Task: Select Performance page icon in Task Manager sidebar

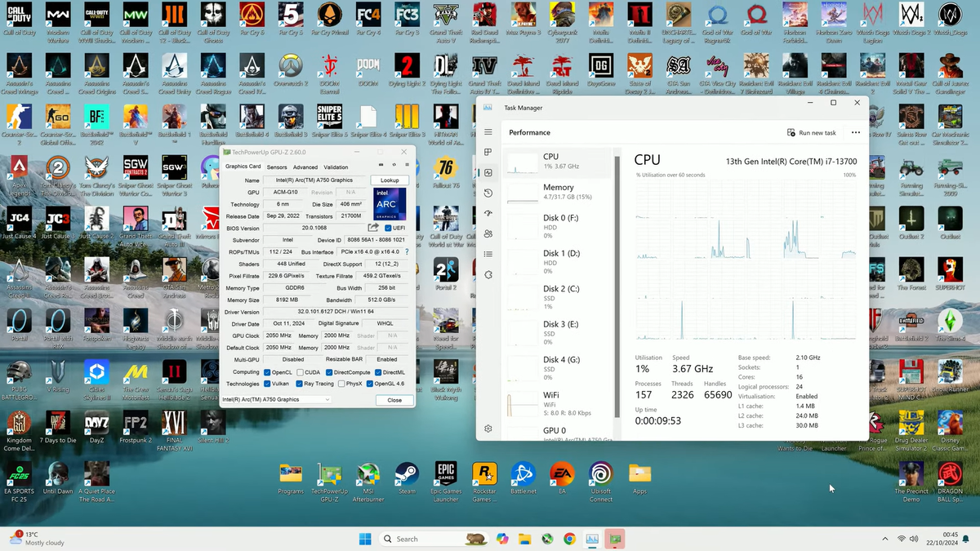Action: click(x=488, y=172)
